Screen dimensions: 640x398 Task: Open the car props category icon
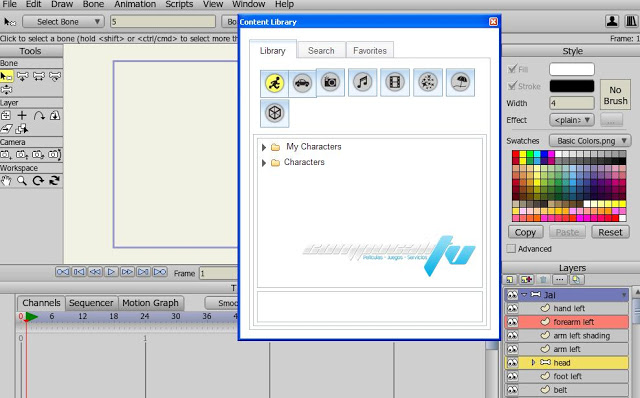[x=302, y=83]
